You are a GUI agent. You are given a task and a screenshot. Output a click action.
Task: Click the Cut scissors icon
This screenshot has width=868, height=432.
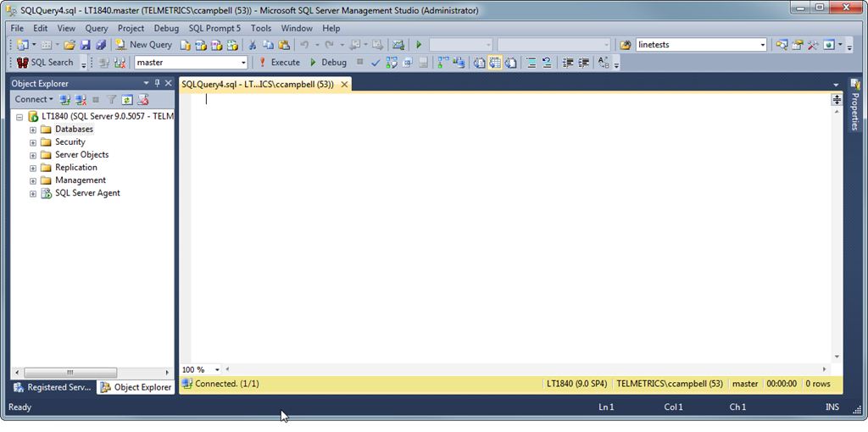tap(252, 45)
